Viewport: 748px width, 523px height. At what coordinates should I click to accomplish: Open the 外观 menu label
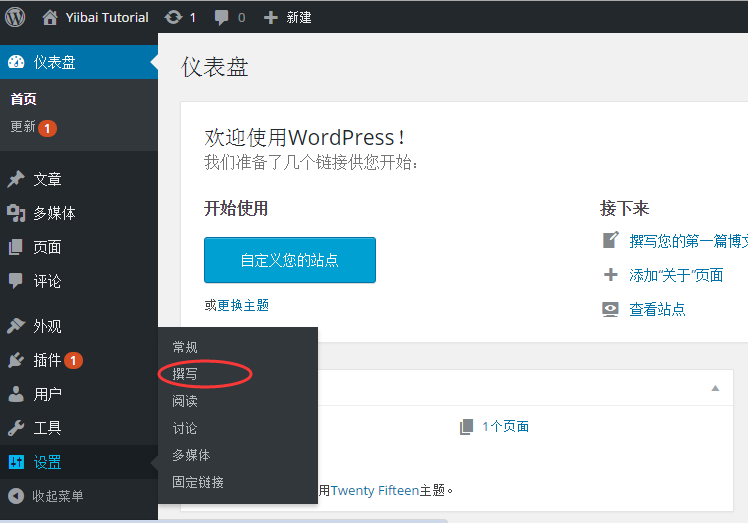click(47, 326)
